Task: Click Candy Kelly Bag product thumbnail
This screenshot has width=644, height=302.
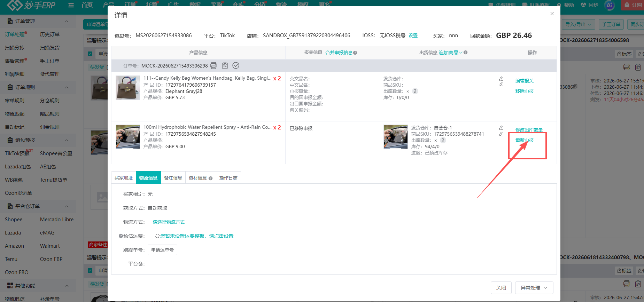Action: [x=128, y=88]
